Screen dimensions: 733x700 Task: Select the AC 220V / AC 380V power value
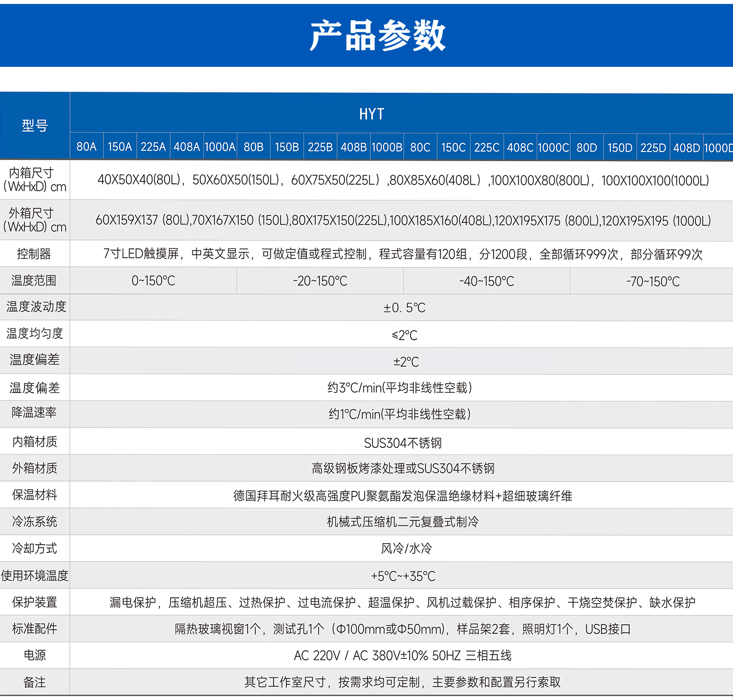tap(403, 656)
